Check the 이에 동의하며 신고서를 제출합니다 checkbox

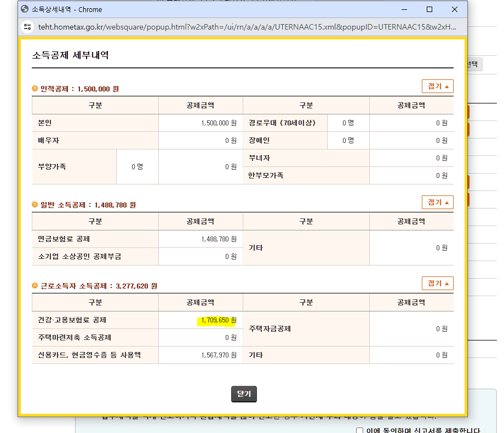point(359,430)
